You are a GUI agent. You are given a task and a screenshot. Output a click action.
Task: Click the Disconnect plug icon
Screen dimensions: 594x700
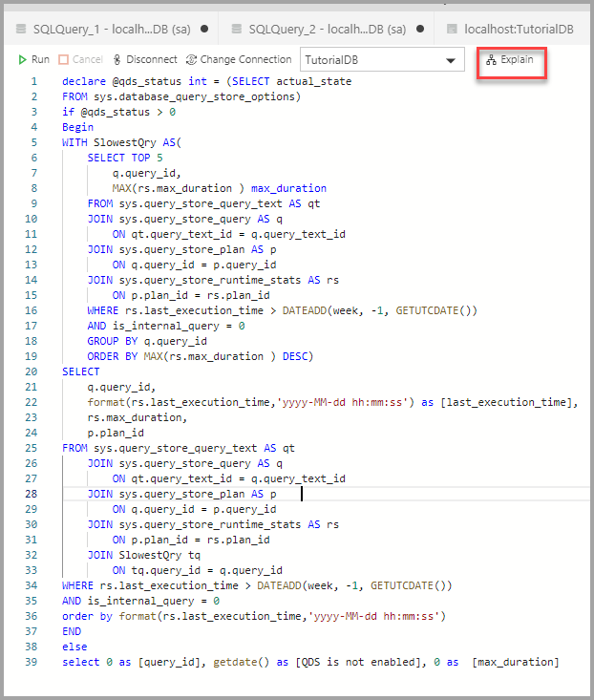point(117,59)
